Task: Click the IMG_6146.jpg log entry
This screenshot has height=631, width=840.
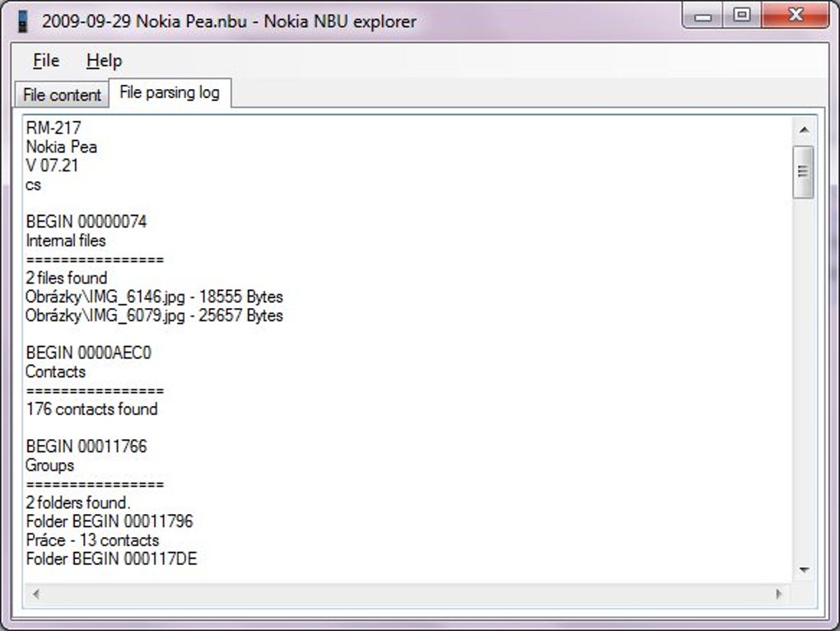Action: [154, 297]
